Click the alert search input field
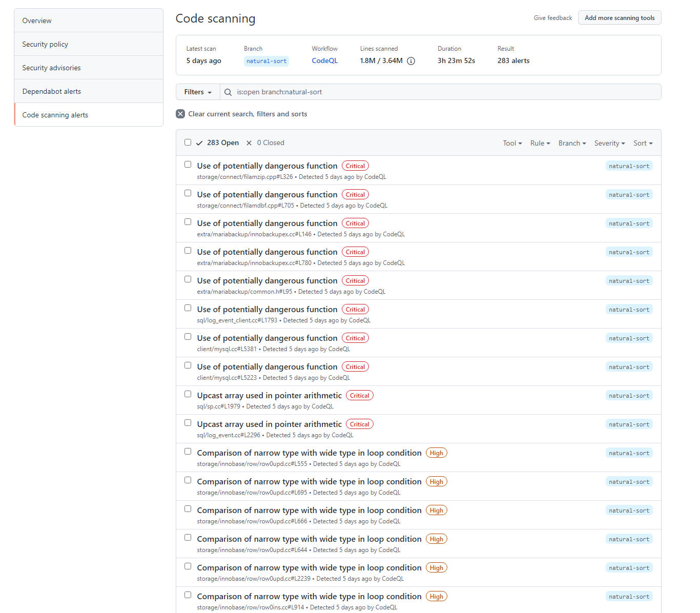Image resolution: width=700 pixels, height=613 pixels. [x=441, y=92]
